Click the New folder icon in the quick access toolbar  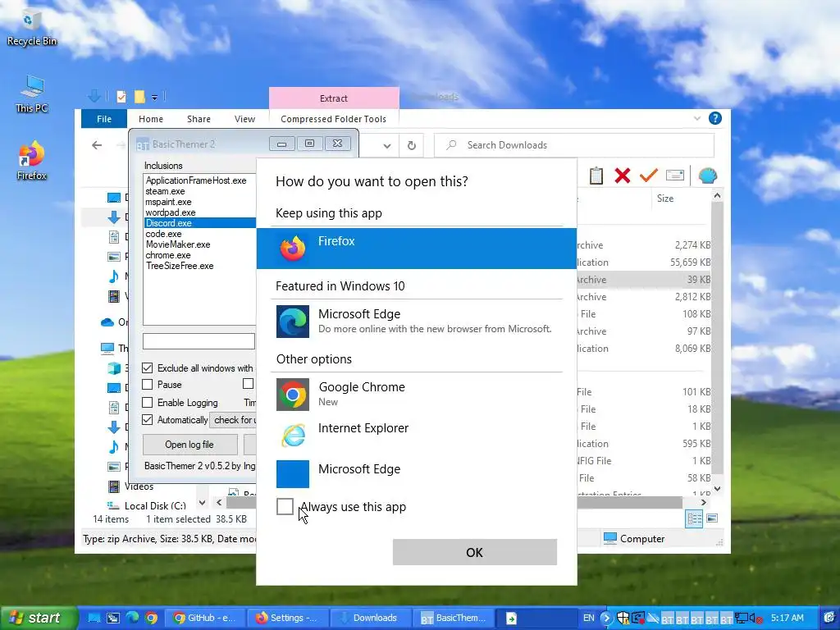click(139, 97)
